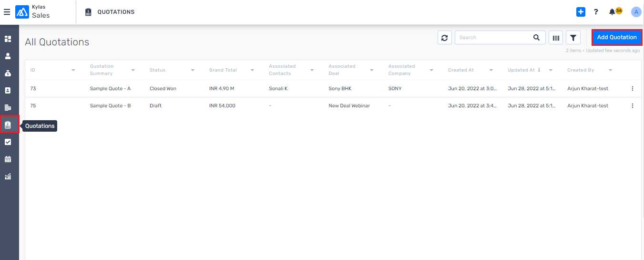644x260 pixels.
Task: Expand Associated Company column dropdown
Action: pyautogui.click(x=431, y=70)
